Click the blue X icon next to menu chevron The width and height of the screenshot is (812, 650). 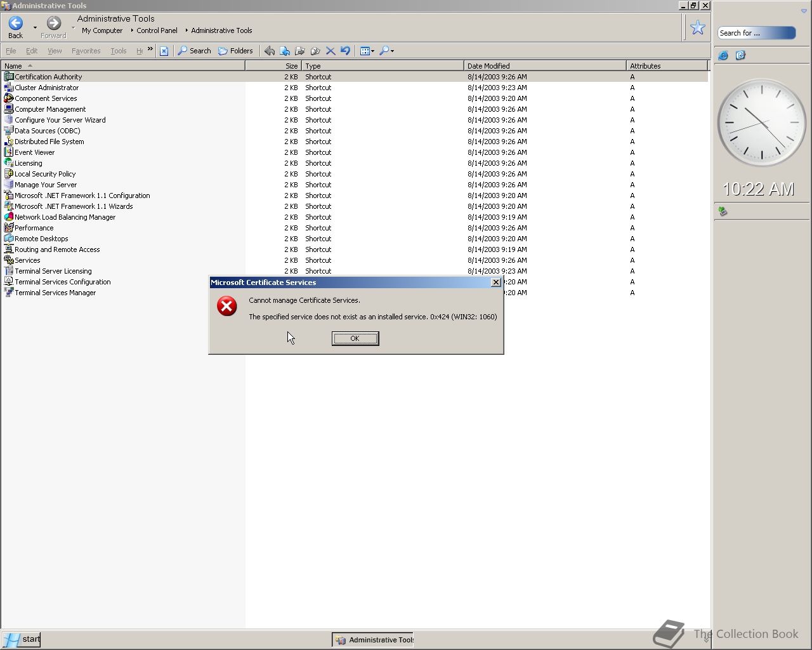pyautogui.click(x=164, y=51)
